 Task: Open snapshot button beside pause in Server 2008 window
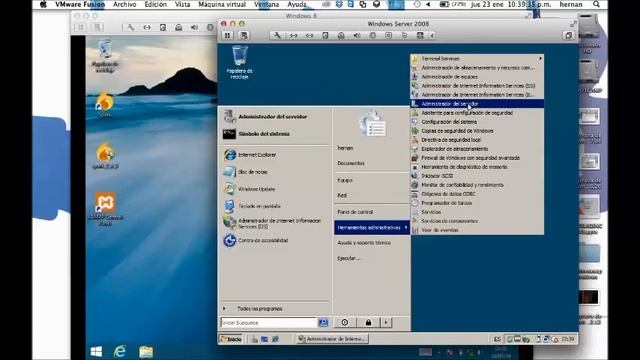click(244, 36)
